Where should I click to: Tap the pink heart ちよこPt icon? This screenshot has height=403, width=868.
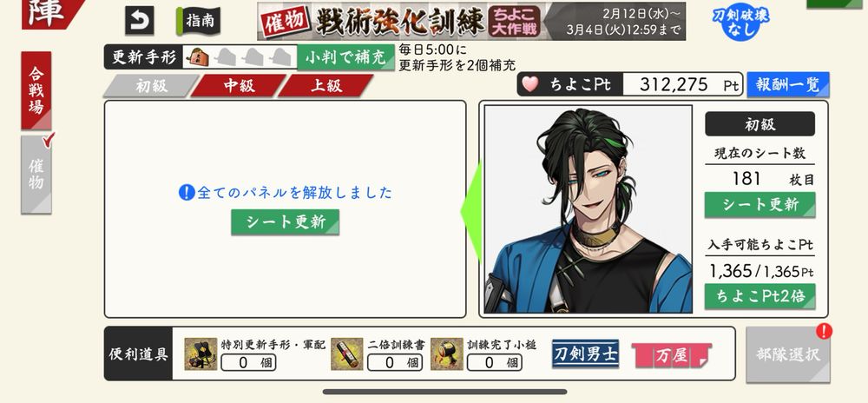[530, 84]
